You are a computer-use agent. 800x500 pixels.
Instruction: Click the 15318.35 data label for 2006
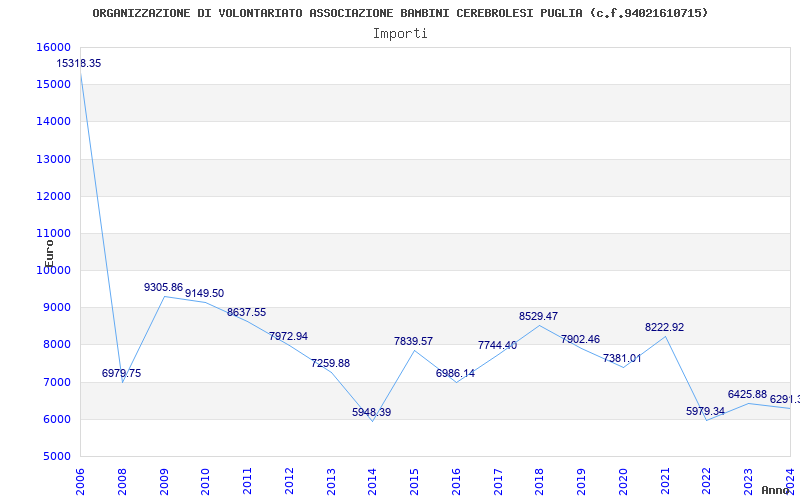pyautogui.click(x=79, y=63)
